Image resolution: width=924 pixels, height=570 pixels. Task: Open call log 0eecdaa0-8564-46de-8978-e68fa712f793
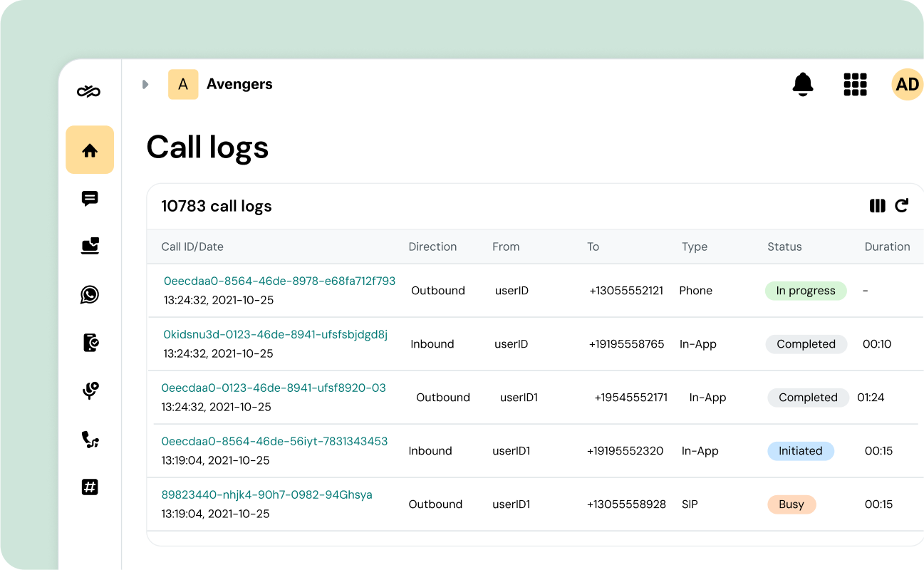[279, 281]
